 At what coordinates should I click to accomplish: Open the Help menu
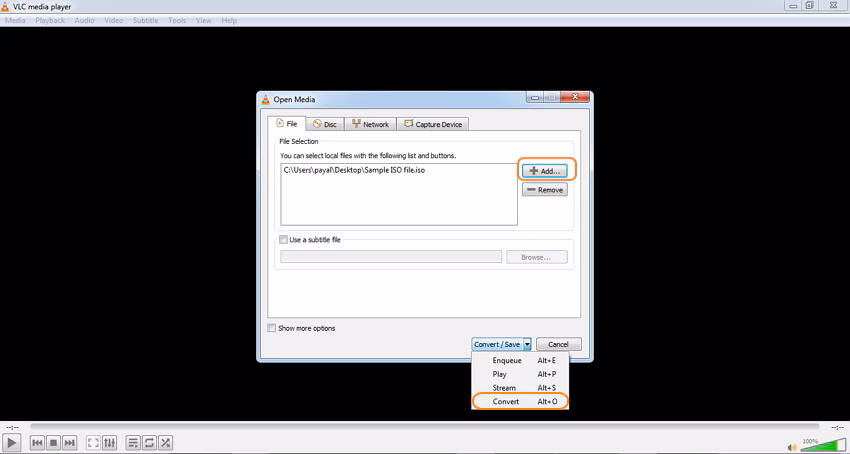229,21
